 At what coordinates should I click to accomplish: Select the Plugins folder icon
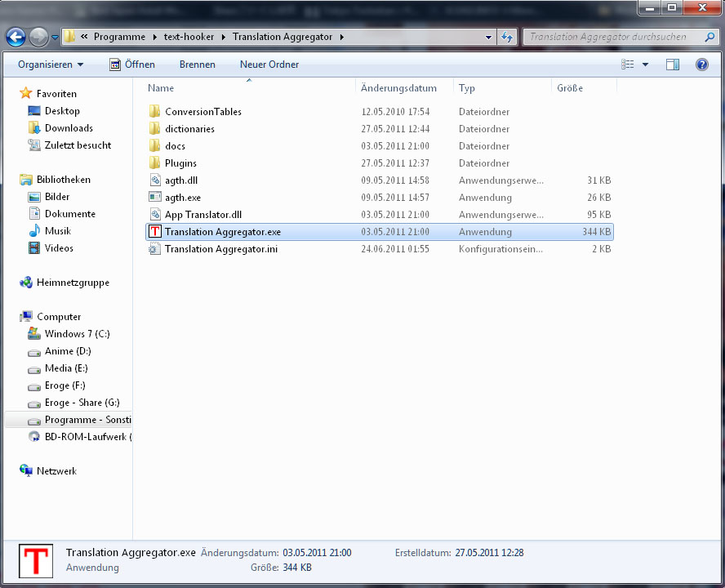[x=155, y=163]
